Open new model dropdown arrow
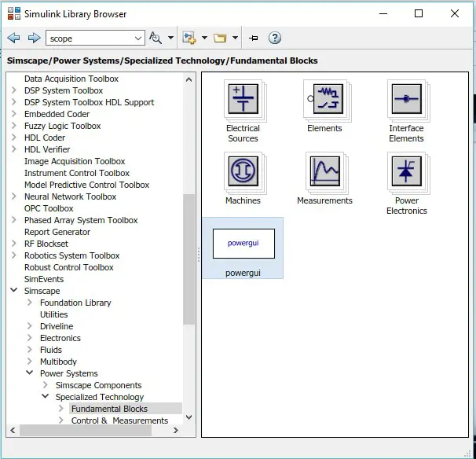 click(x=204, y=38)
